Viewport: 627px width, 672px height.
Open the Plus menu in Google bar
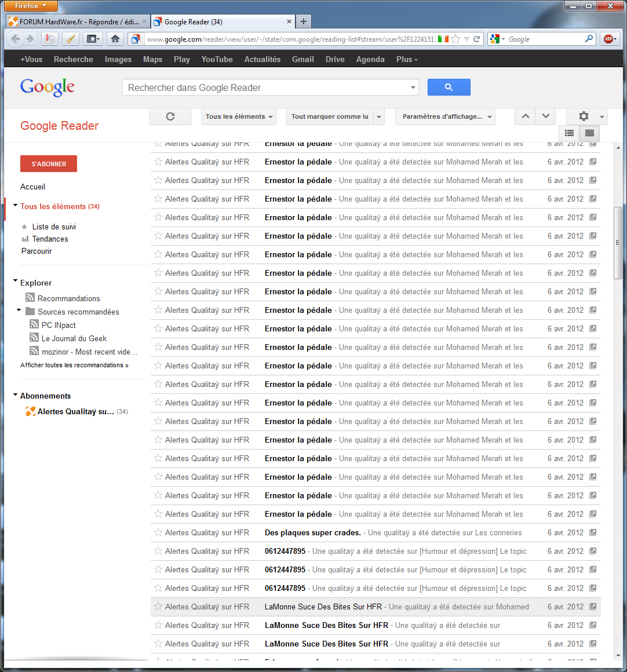pyautogui.click(x=407, y=59)
